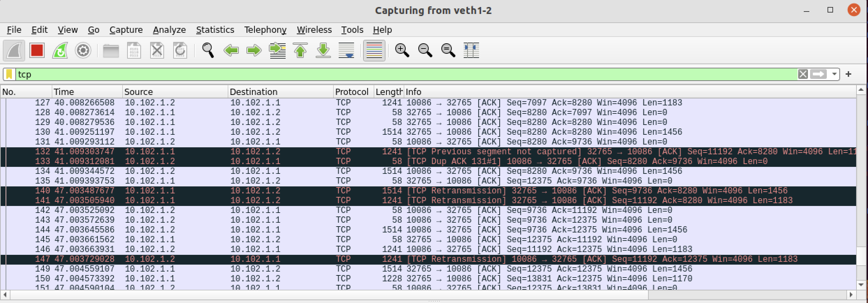Open a capture file folder icon
Viewport: 868px width, 303px height.
click(111, 51)
